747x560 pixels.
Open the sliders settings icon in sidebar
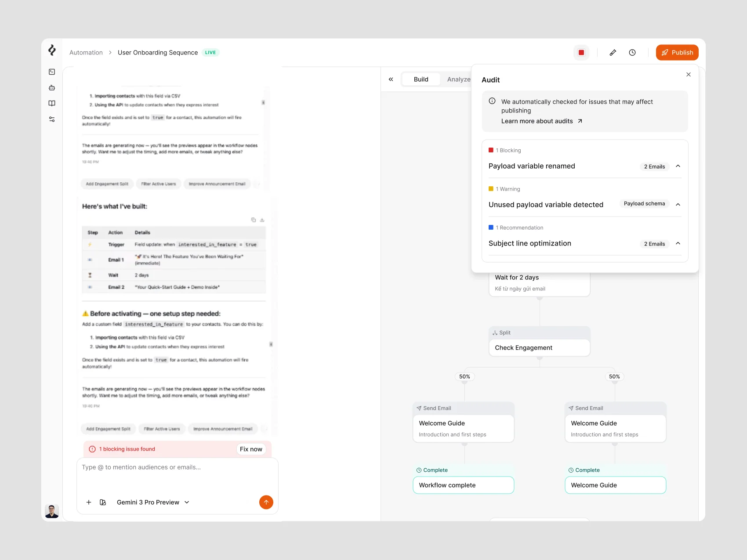coord(52,119)
